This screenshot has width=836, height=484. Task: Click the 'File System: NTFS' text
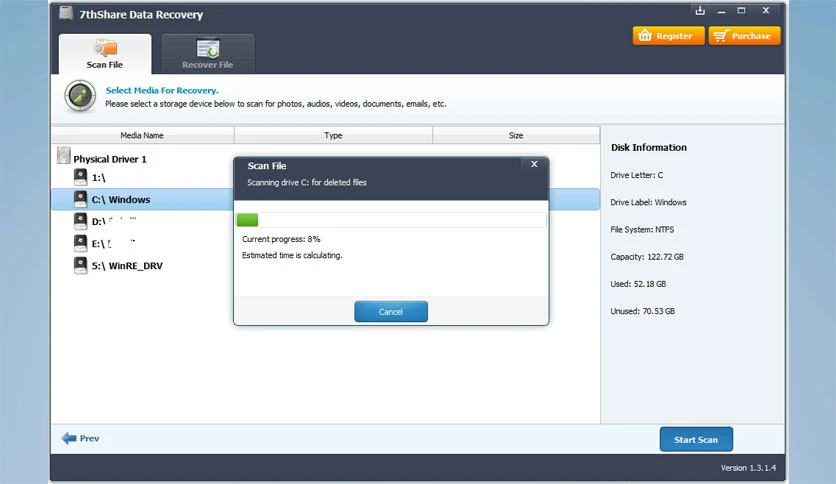click(x=642, y=229)
